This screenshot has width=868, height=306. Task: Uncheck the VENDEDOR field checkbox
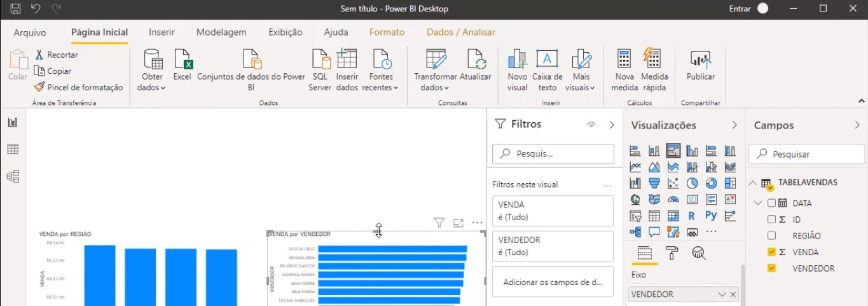tap(771, 268)
